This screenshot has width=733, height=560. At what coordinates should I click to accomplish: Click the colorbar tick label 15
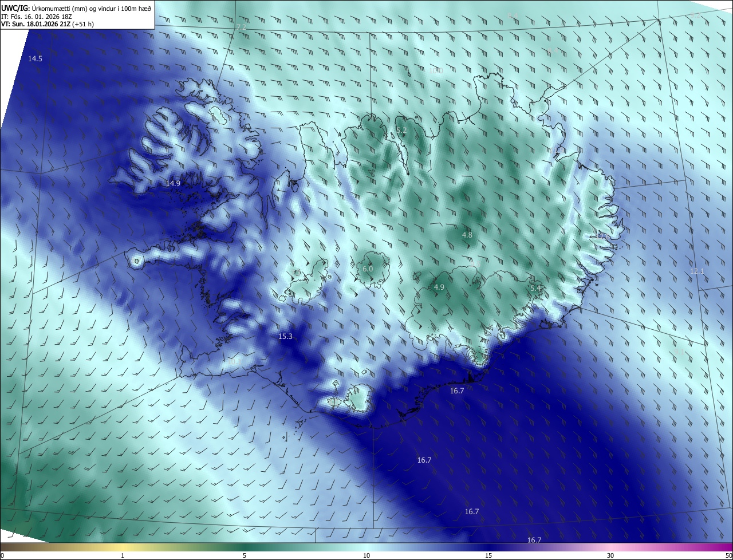coord(488,555)
